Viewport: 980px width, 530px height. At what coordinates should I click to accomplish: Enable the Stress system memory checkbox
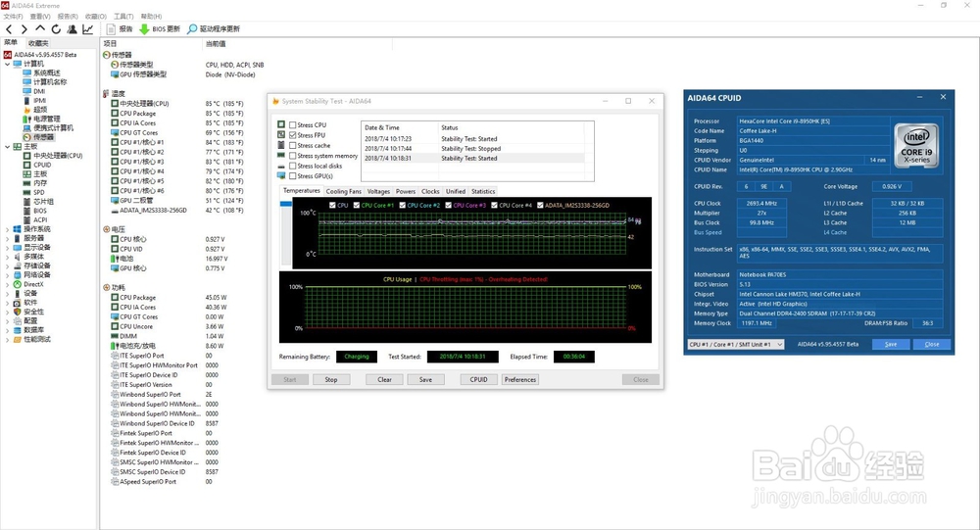click(x=292, y=156)
